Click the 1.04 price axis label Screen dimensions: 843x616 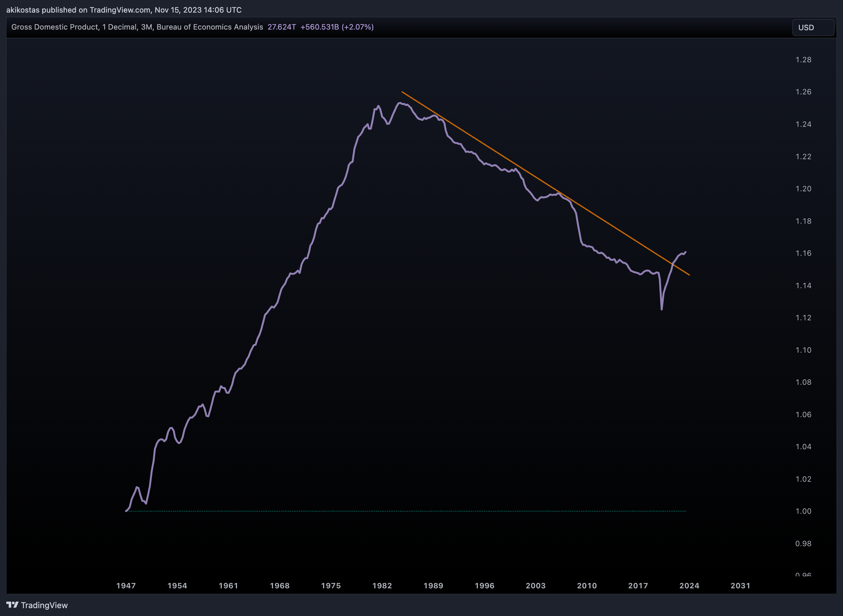803,447
